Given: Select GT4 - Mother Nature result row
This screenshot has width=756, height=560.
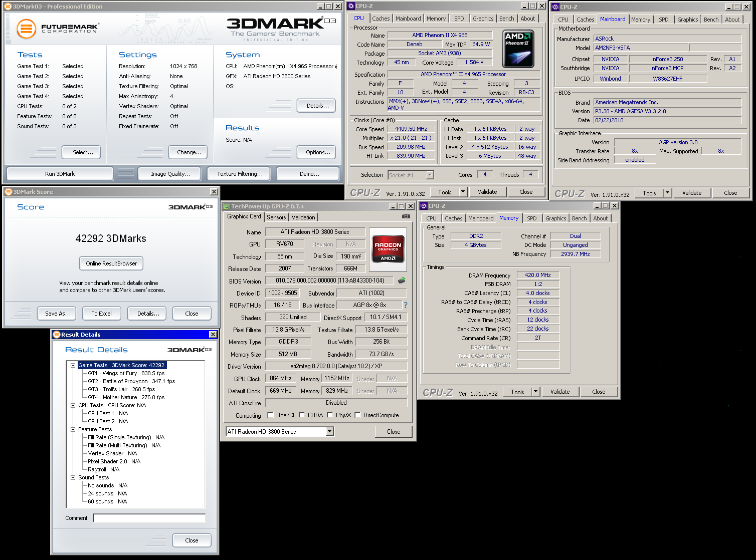Looking at the screenshot, I should [126, 397].
